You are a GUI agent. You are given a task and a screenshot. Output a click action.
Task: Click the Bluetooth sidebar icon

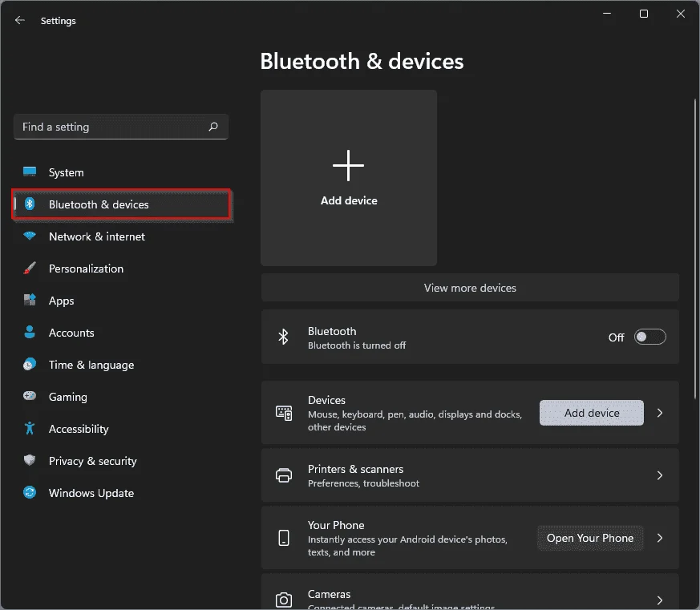pos(30,204)
